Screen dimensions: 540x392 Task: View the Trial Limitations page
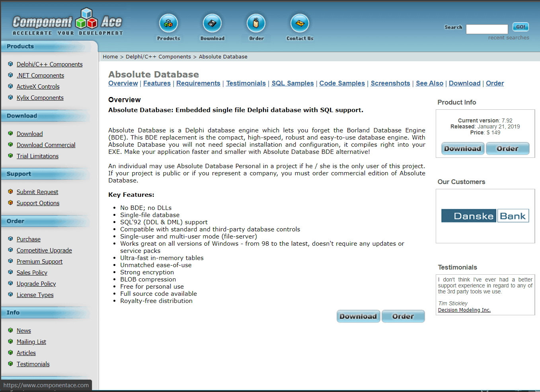37,156
